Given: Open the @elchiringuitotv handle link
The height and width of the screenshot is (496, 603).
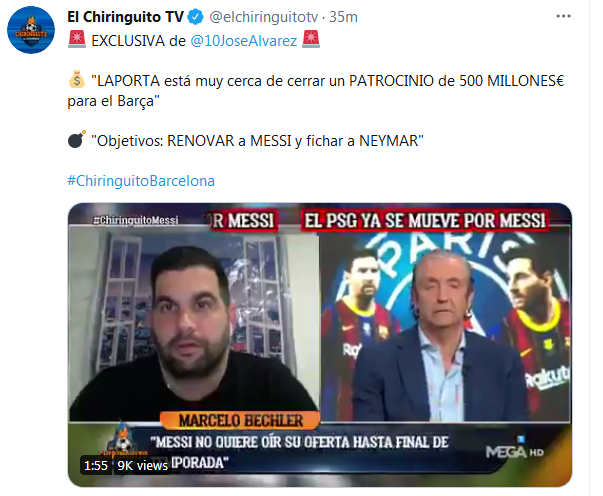Looking at the screenshot, I should pyautogui.click(x=263, y=17).
